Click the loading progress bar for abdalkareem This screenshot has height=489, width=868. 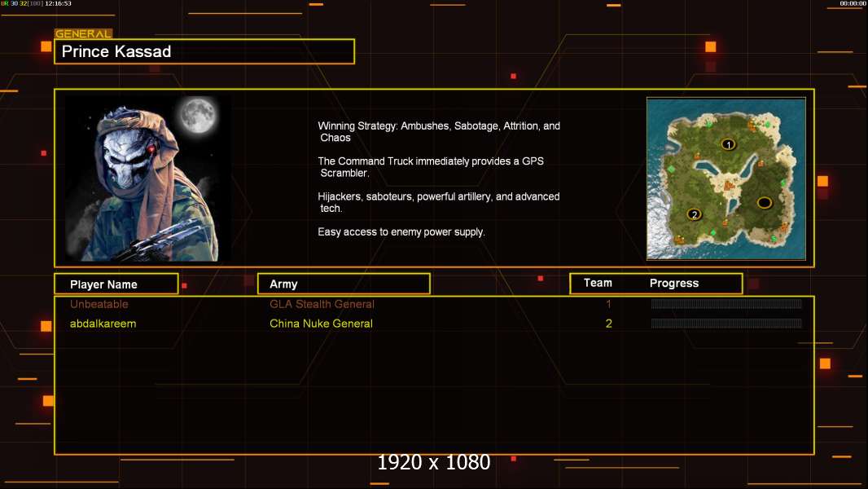point(726,324)
